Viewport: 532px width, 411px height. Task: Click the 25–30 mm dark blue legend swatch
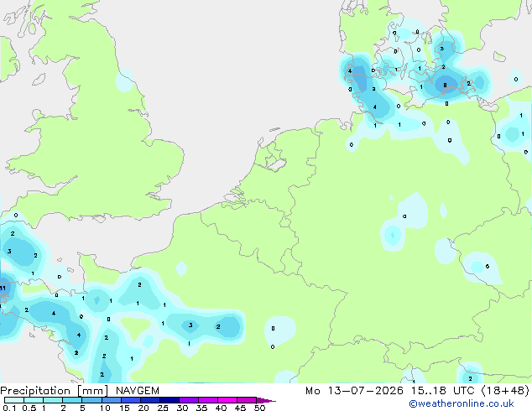(x=170, y=400)
